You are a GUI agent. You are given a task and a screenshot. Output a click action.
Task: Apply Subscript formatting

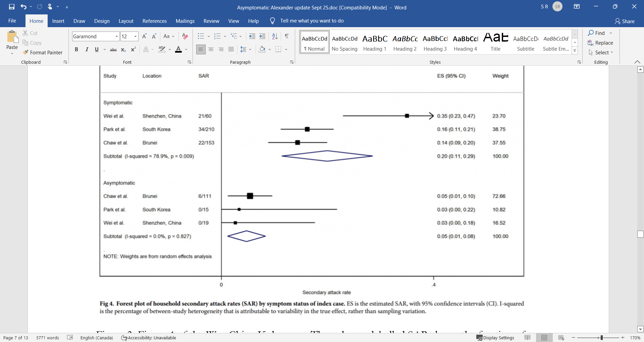tap(123, 50)
